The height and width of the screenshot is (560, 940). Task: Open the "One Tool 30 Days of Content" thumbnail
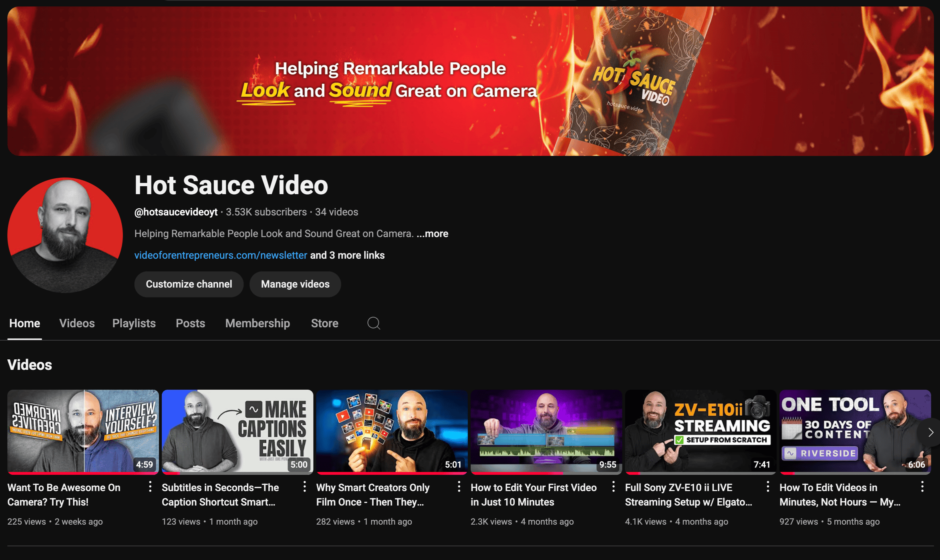point(855,432)
